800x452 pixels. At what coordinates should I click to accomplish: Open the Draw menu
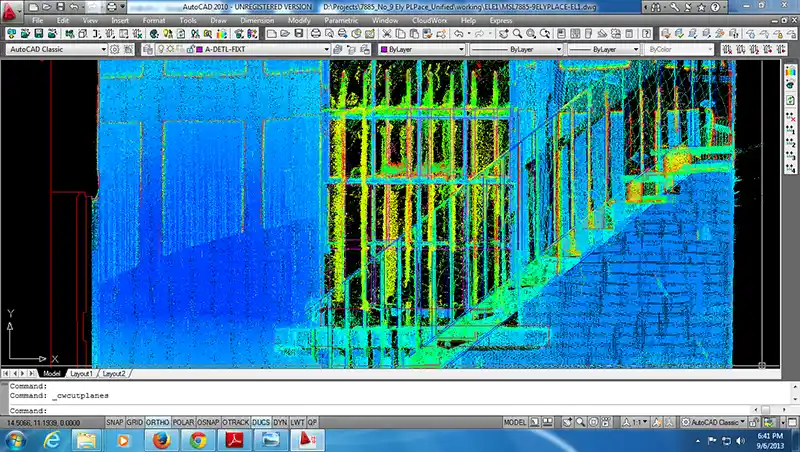pyautogui.click(x=218, y=20)
